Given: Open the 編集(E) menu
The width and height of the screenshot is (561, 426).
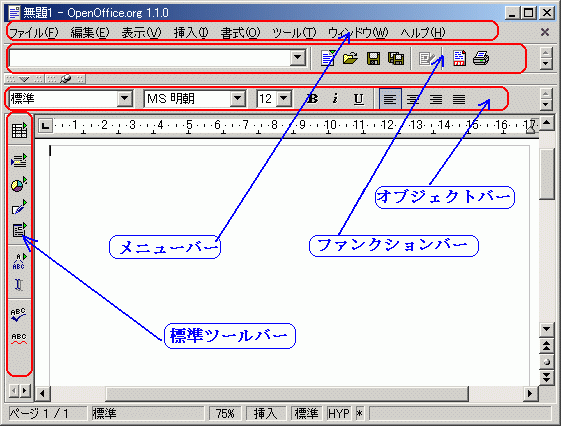Looking at the screenshot, I should pos(90,33).
